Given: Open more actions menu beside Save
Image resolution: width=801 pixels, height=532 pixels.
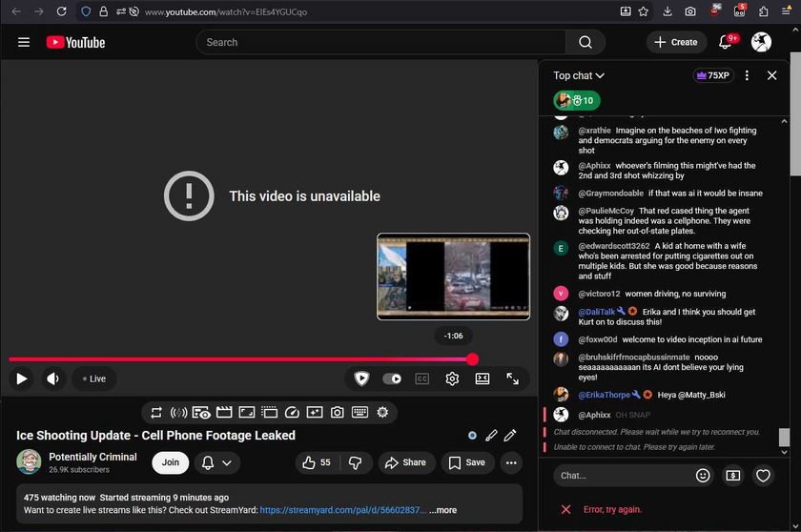Looking at the screenshot, I should pos(511,462).
